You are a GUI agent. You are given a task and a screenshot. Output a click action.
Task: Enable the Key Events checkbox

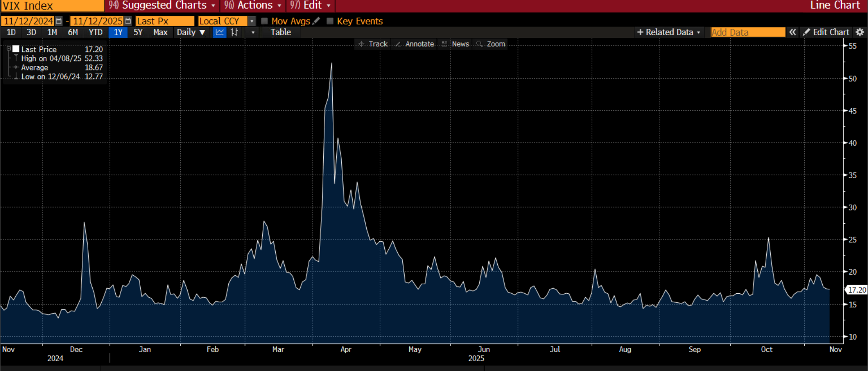click(330, 21)
